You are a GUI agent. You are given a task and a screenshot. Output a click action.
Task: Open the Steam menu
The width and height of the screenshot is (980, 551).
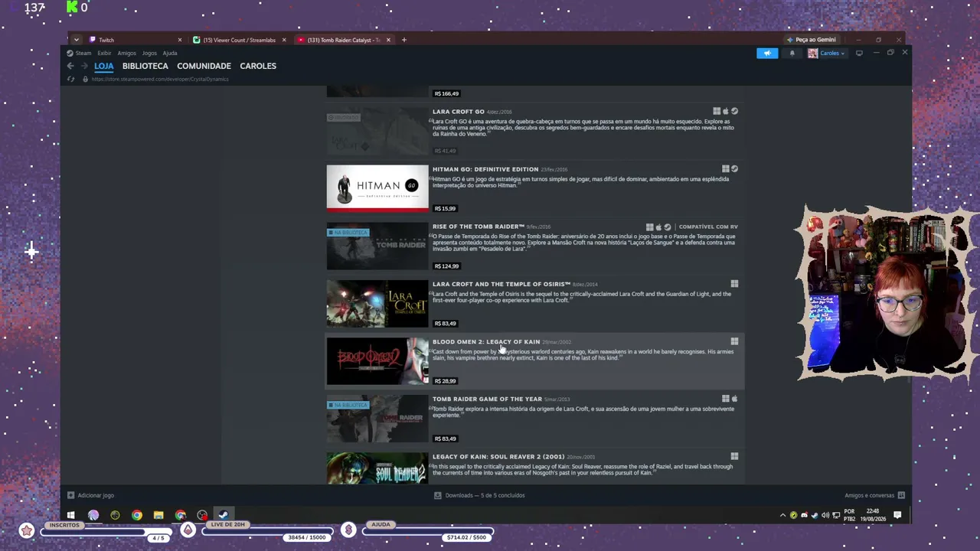click(83, 54)
